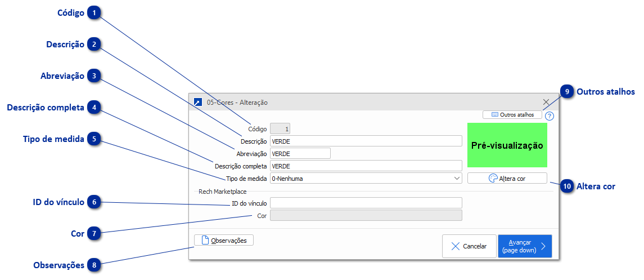The image size is (644, 280).
Task: Click the green Pré-visualização color preview
Action: pyautogui.click(x=507, y=145)
